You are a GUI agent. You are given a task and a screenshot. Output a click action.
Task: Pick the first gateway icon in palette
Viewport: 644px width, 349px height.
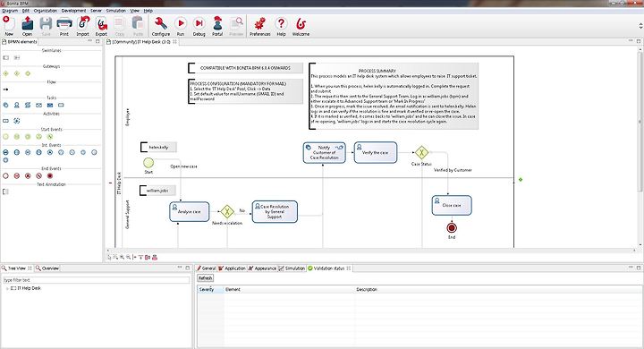pos(5,73)
